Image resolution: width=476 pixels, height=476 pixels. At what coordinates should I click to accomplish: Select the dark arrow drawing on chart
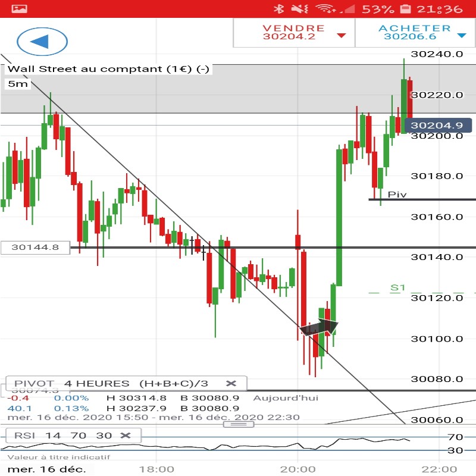click(x=319, y=327)
